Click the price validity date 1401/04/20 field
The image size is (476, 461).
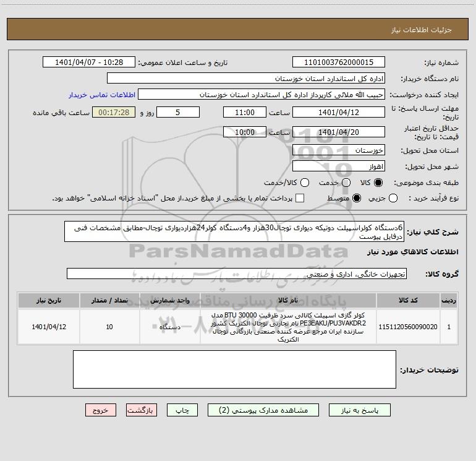point(339,132)
